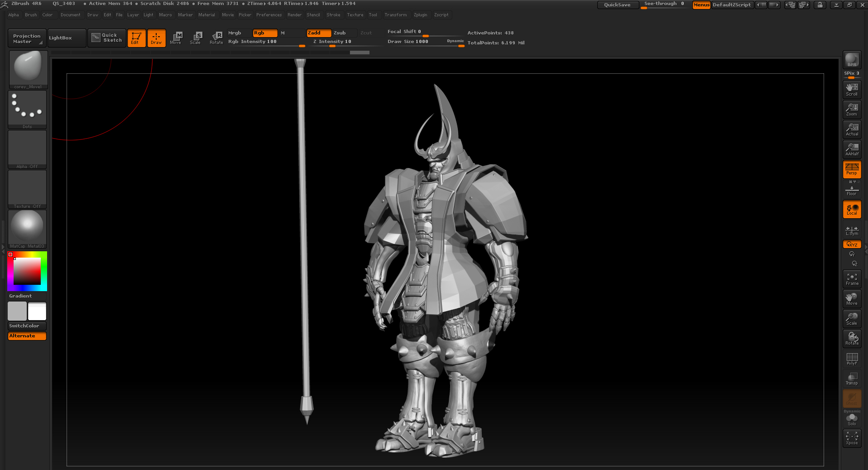This screenshot has height=470, width=868.
Task: Click the Actual size icon
Action: pos(852,129)
